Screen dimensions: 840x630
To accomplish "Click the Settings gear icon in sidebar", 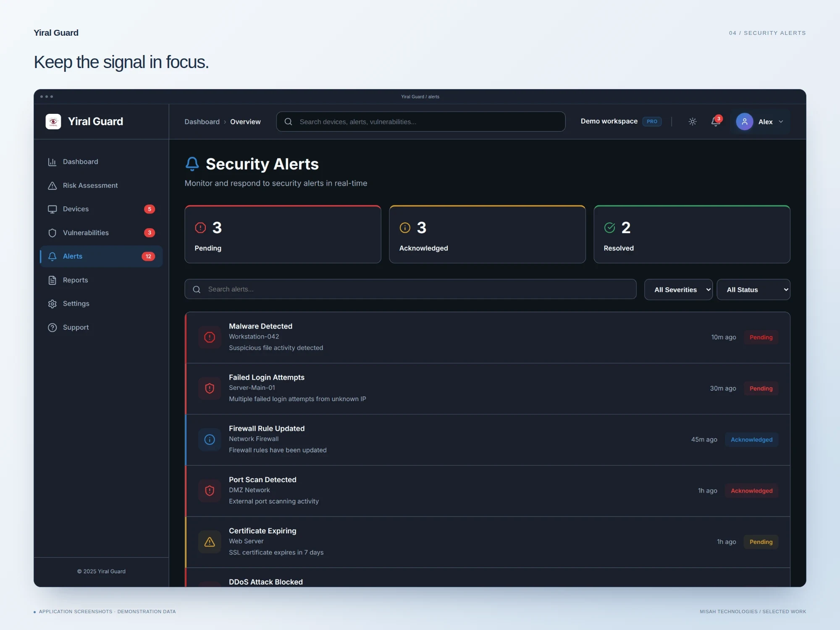I will click(x=52, y=304).
